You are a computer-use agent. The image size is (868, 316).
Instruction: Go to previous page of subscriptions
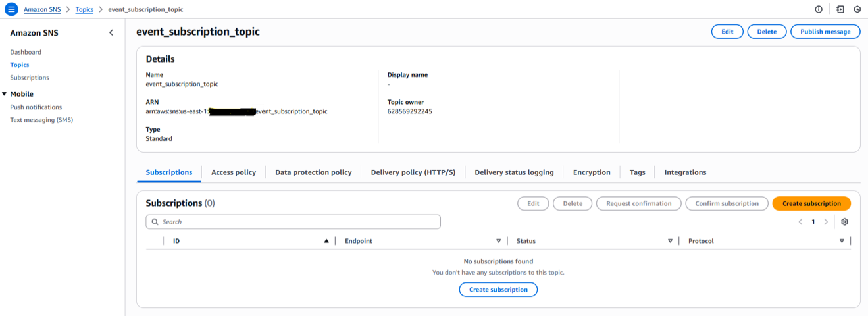pyautogui.click(x=800, y=222)
